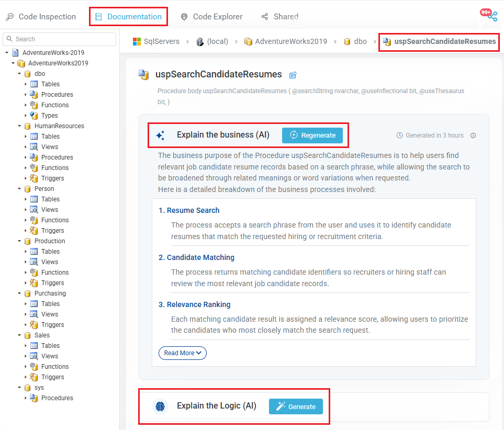Click the uspSearchCandidateResumes breadcrumb
This screenshot has width=504, height=430.
point(445,41)
